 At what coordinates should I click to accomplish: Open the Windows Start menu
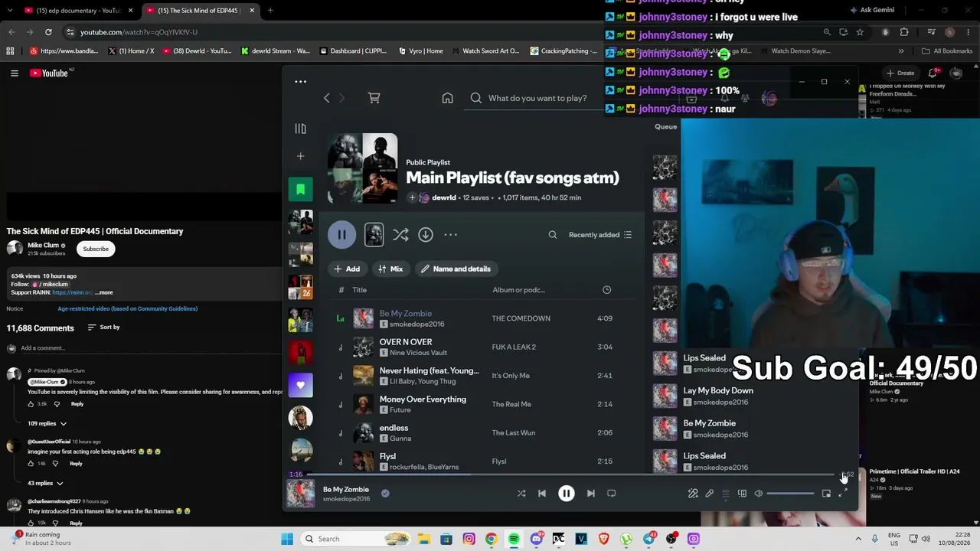[x=287, y=539]
